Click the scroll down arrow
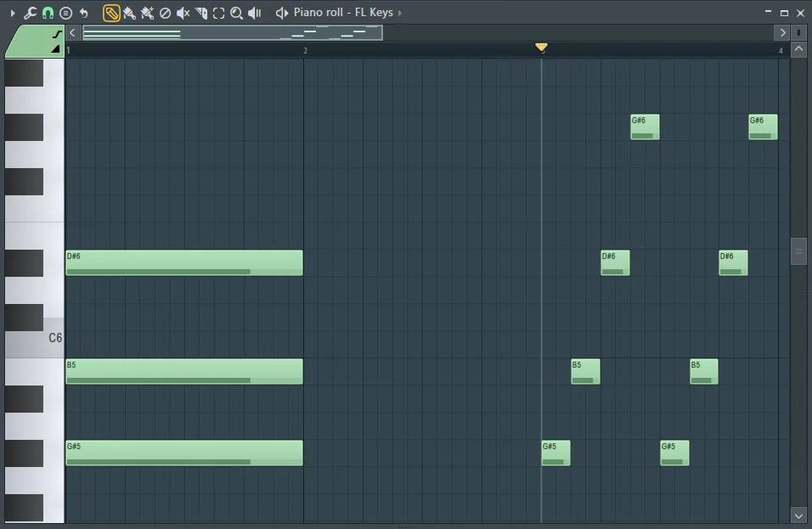Viewport: 812px width, 529px height. [798, 515]
